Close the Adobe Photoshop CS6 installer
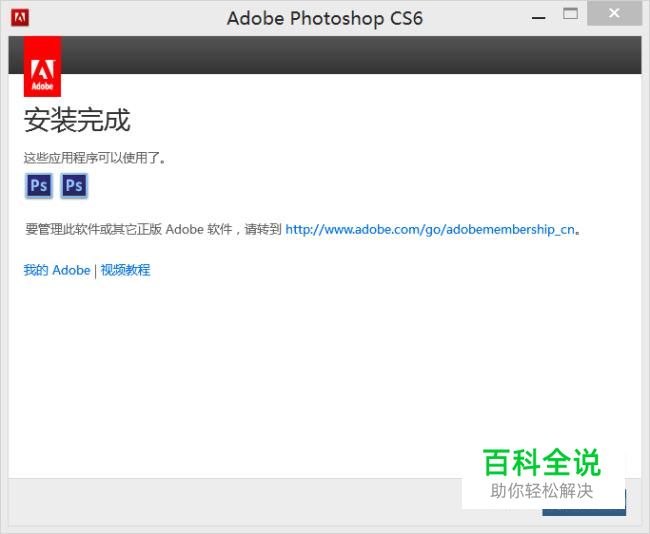Screen dimensions: 650x534 point(614,14)
